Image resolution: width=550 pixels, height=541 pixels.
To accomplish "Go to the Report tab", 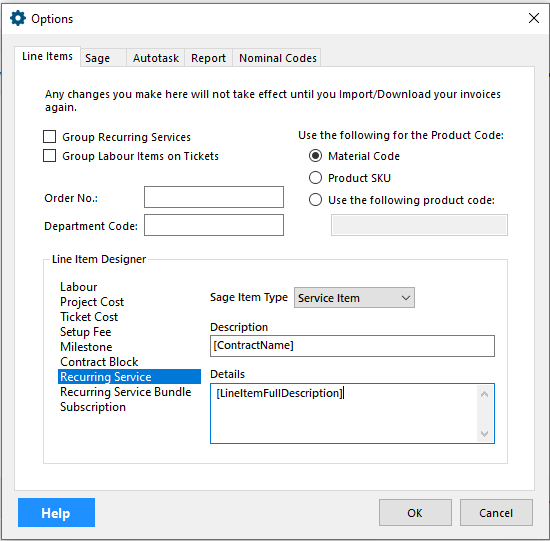I will tap(208, 58).
